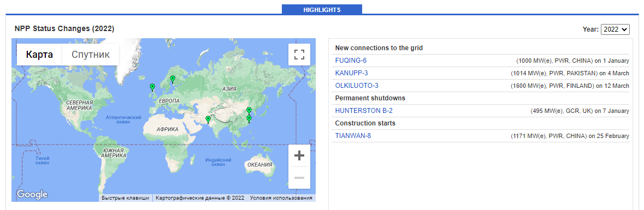Screen dimensions: 644x210
Task: Click the green marker over Finland
Action: [173, 79]
